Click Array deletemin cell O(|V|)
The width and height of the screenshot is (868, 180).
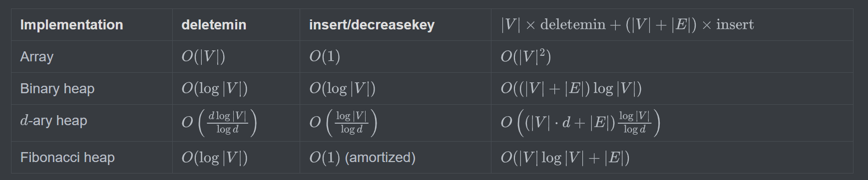pos(203,57)
